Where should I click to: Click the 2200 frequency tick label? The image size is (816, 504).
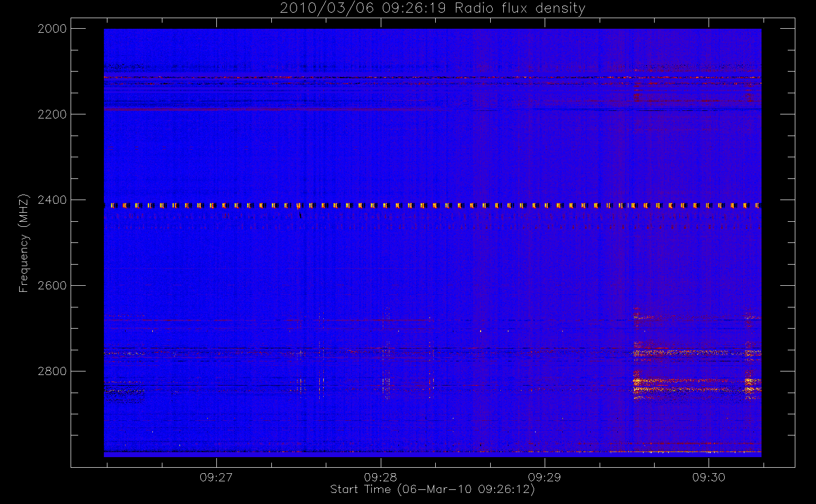[52, 114]
